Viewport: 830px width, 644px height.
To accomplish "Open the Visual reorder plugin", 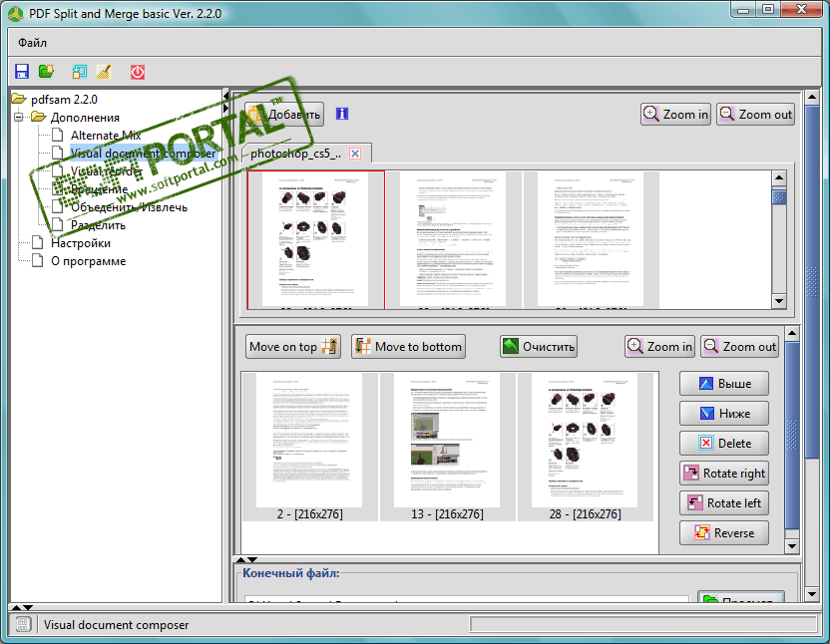I will (107, 171).
